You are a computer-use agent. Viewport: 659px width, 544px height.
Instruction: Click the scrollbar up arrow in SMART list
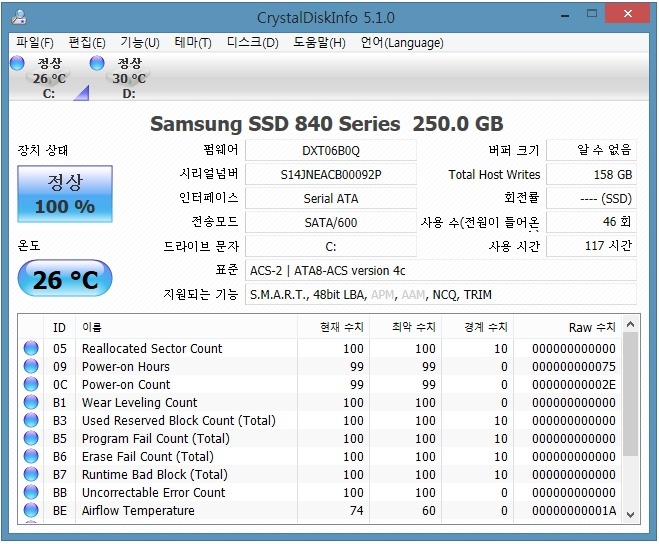click(x=630, y=324)
